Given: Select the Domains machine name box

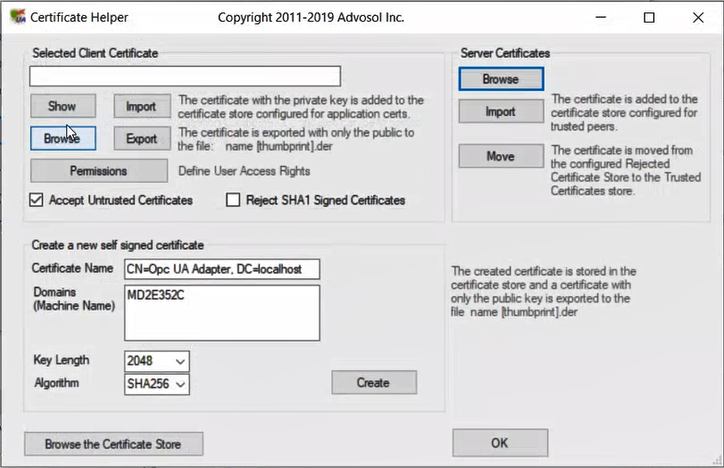Looking at the screenshot, I should click(221, 312).
